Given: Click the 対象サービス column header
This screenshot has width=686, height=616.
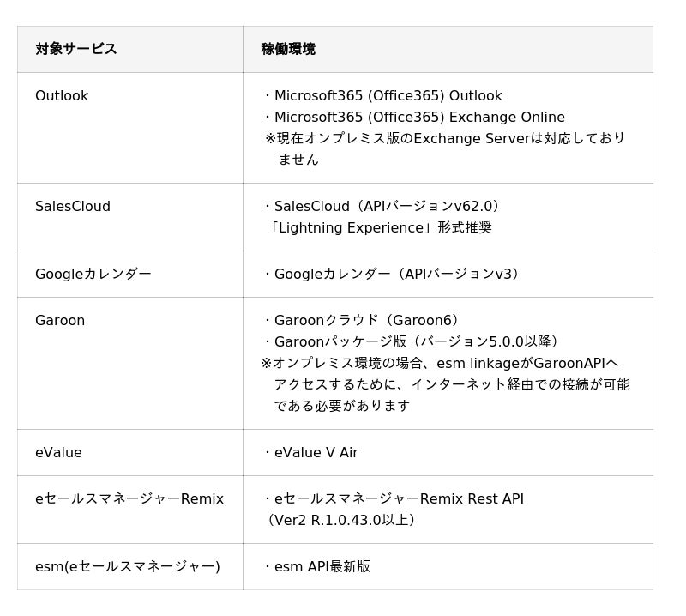Looking at the screenshot, I should tap(76, 49).
